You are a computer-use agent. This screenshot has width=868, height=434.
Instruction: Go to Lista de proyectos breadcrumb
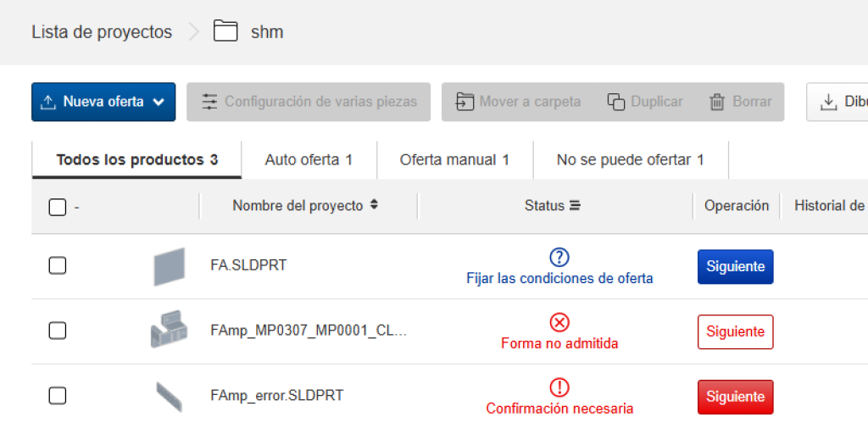click(x=102, y=32)
